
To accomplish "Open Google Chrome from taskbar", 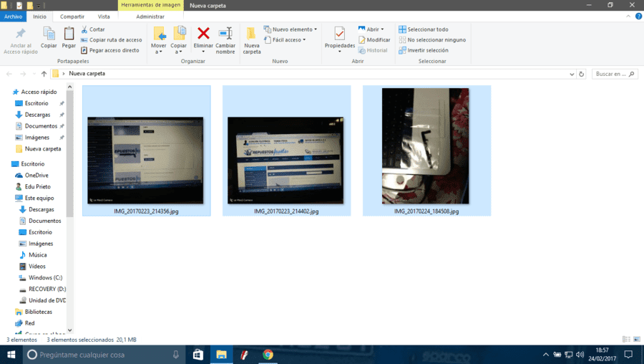I will 268,355.
